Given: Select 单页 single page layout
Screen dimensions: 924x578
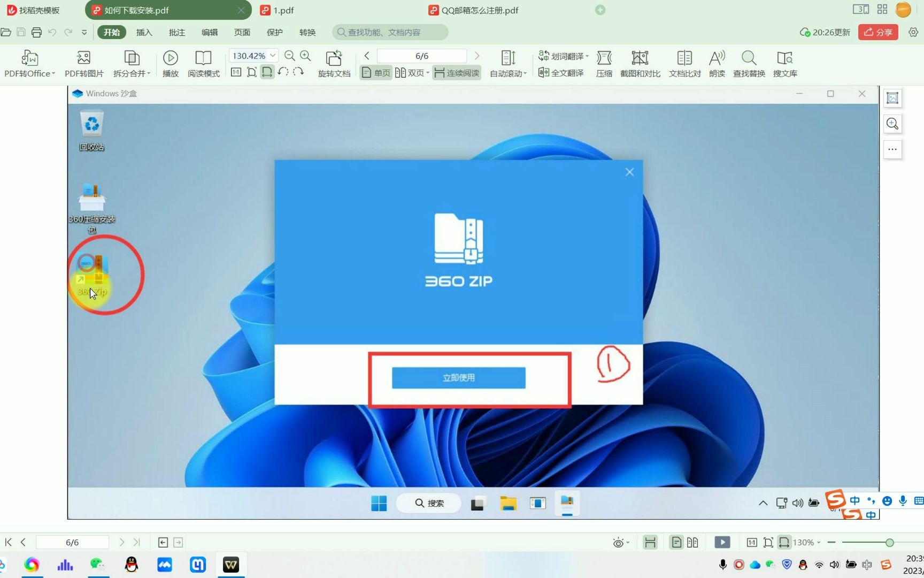Looking at the screenshot, I should (376, 73).
